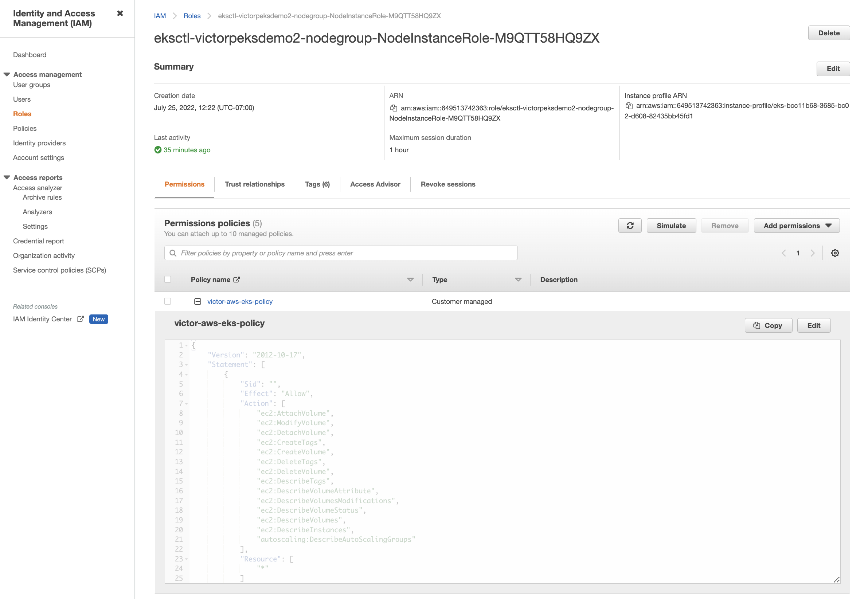This screenshot has width=868, height=599.
Task: Select all policies header checkbox
Action: point(168,279)
